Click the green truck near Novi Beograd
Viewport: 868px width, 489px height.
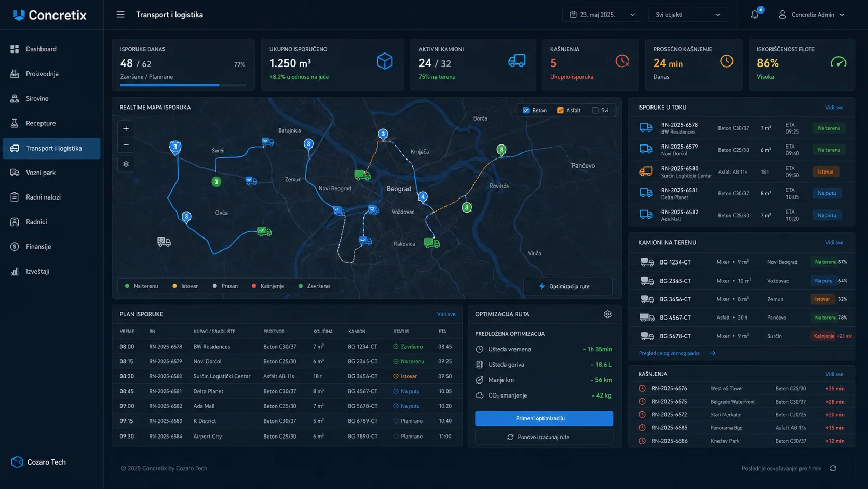click(x=362, y=176)
